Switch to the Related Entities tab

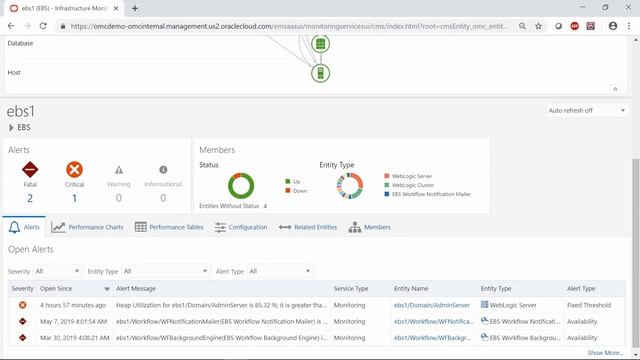[x=308, y=227]
